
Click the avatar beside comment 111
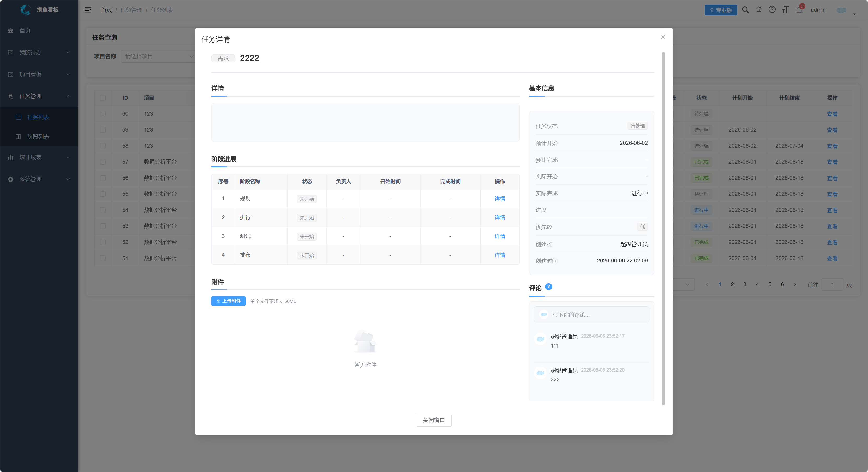(541, 339)
